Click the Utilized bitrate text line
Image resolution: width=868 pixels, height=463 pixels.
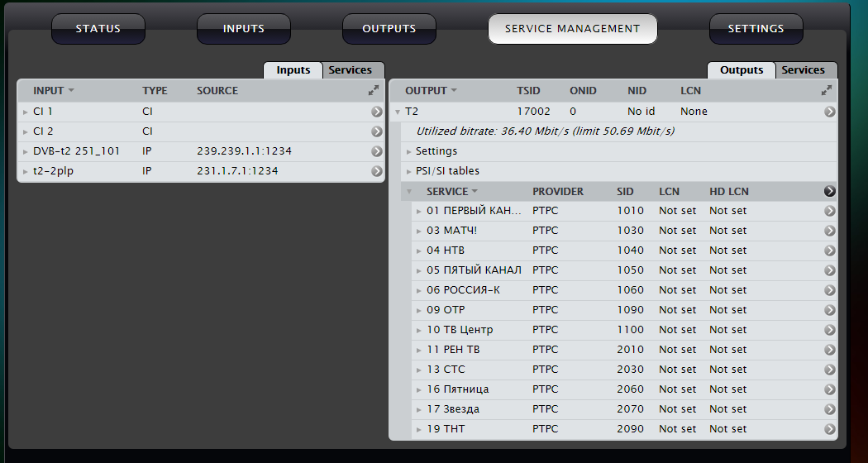[x=546, y=131]
